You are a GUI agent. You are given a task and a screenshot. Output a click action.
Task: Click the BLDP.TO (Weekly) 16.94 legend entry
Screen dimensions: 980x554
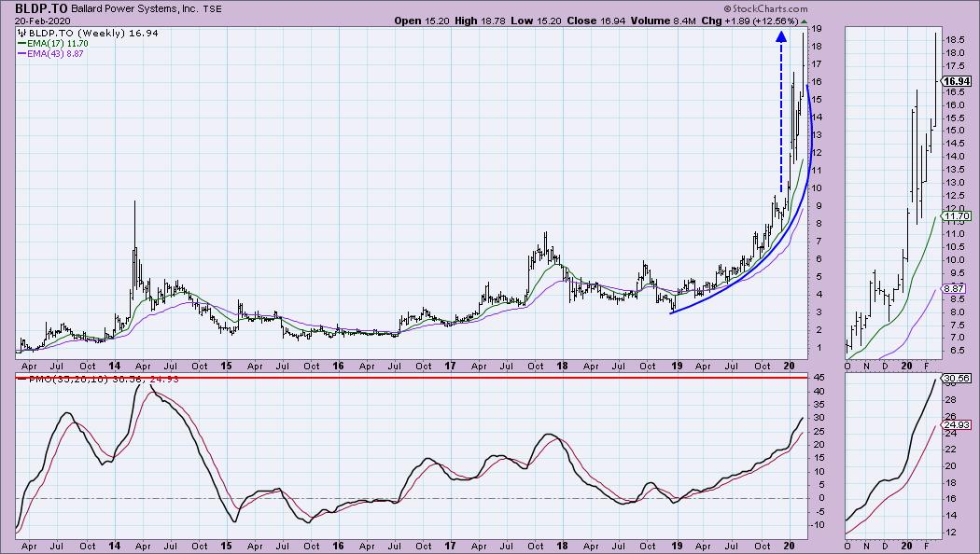click(x=93, y=33)
